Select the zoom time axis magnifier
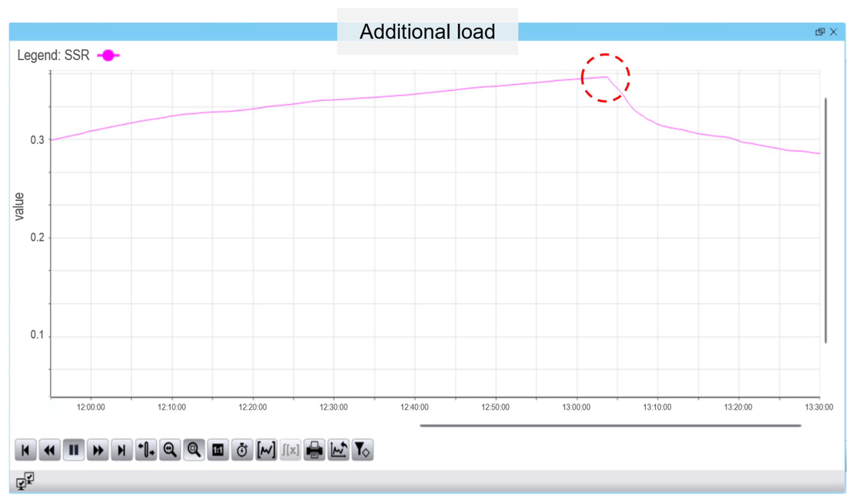Image resolution: width=853 pixels, height=504 pixels. click(170, 450)
